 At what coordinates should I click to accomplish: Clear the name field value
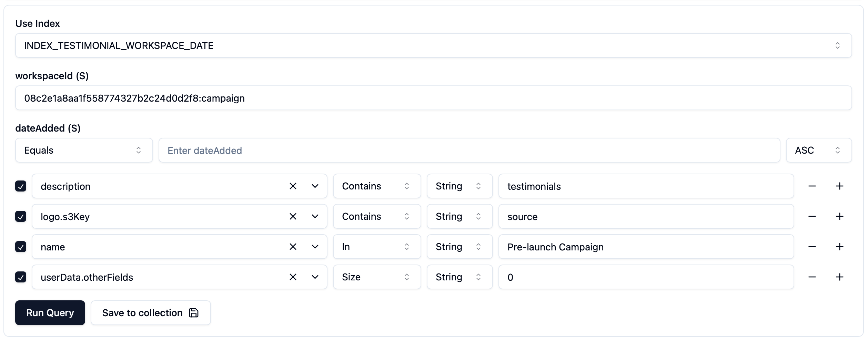coord(293,247)
